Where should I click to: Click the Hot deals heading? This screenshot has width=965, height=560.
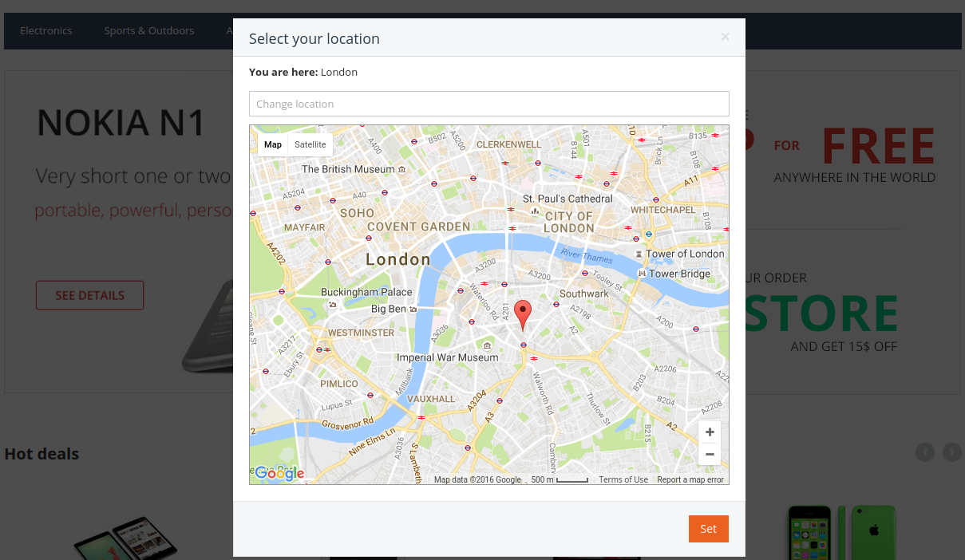[42, 454]
